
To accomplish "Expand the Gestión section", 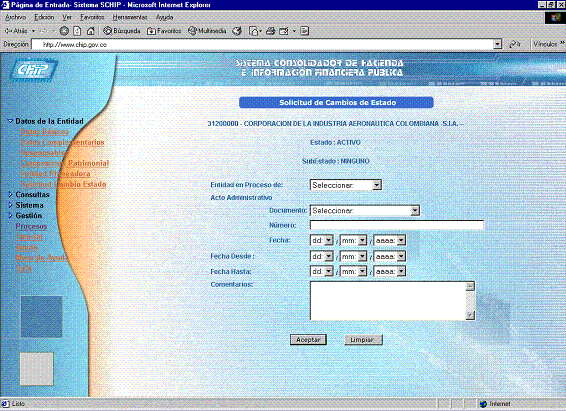I will click(x=10, y=215).
